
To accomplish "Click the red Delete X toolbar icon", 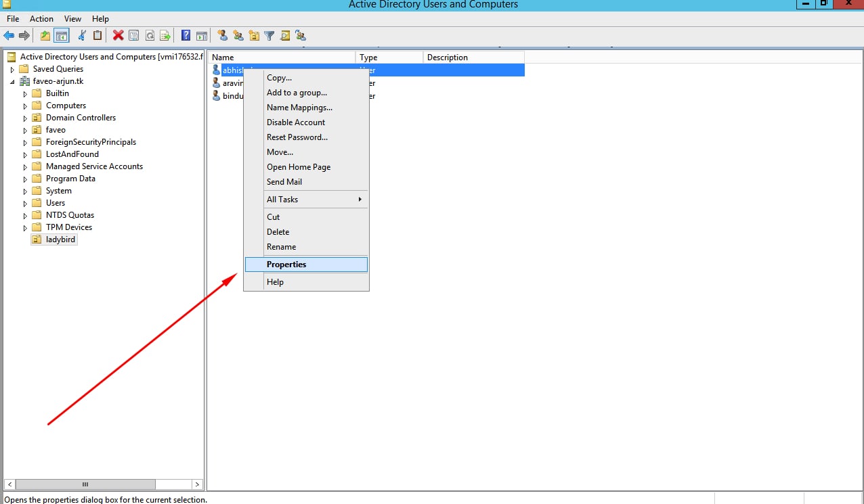I will tap(118, 36).
